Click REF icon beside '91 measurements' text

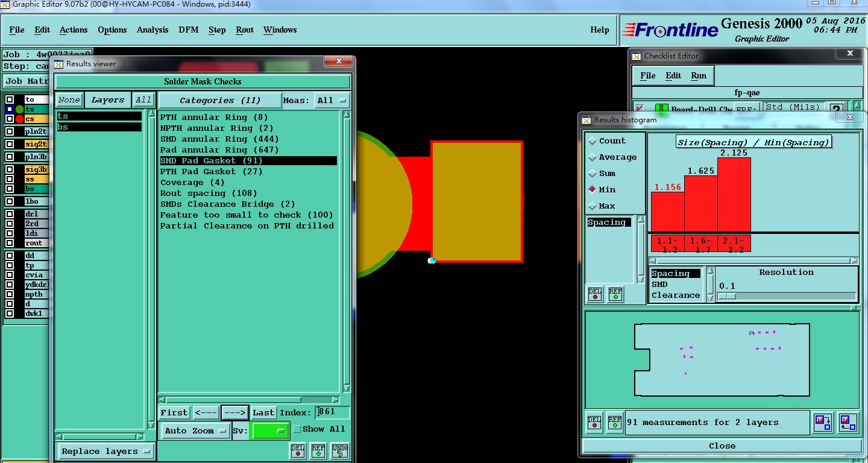[x=615, y=422]
